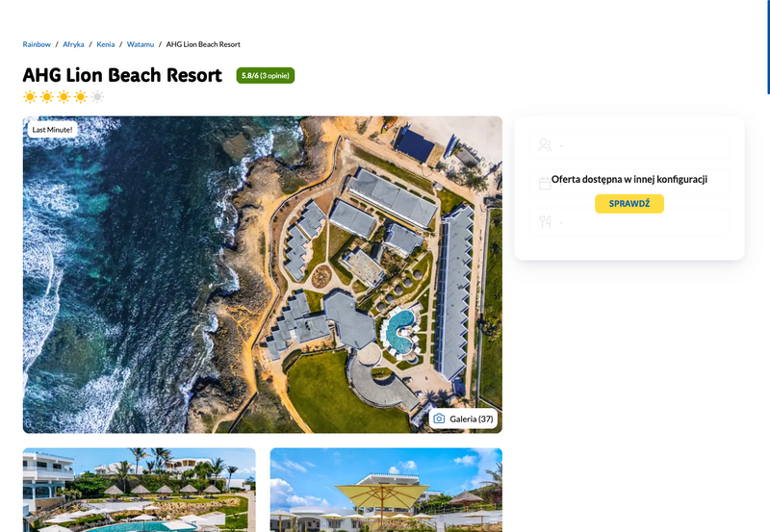The image size is (770, 532).
Task: Click the fourth sun rating icon
Action: pos(81,96)
